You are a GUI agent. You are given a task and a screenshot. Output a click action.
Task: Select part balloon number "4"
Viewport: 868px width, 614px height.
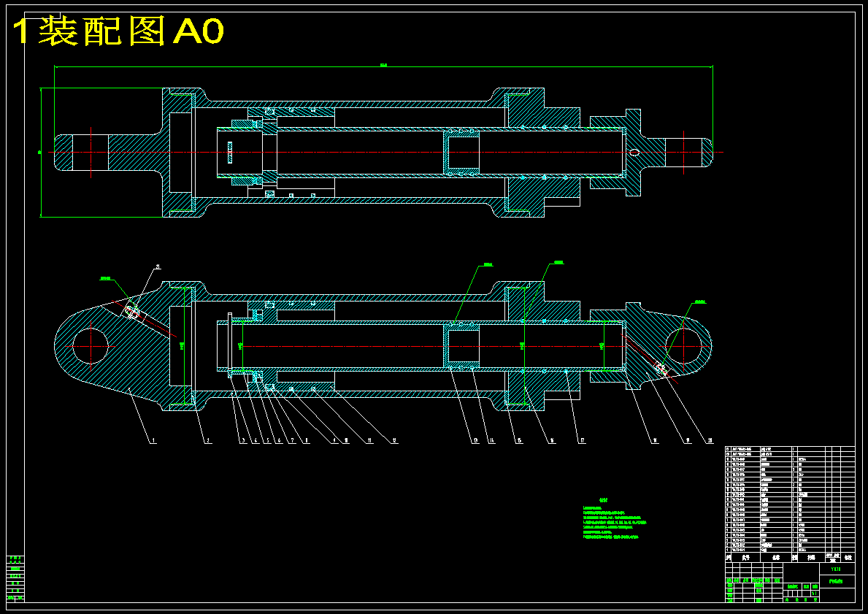pos(256,440)
